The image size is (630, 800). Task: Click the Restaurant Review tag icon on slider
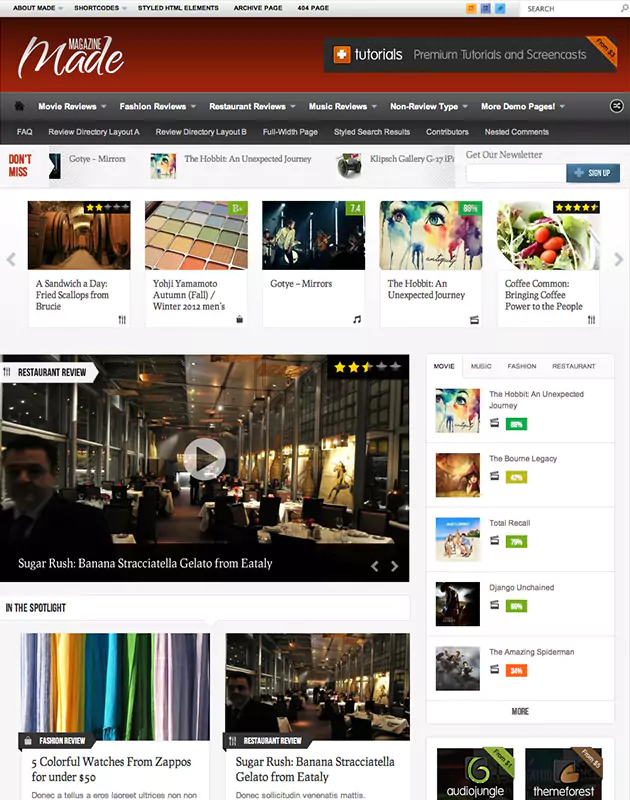[x=7, y=372]
